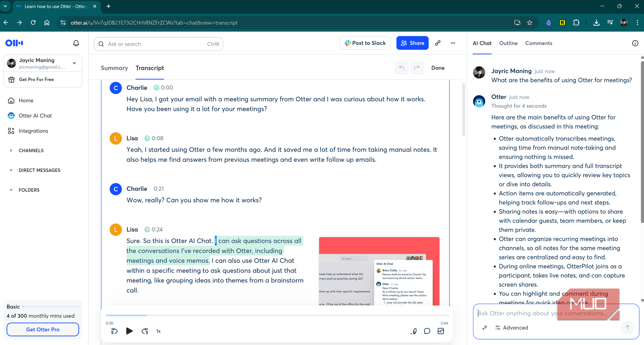The image size is (644, 345).
Task: Click the redo arrow in transcript editor
Action: [417, 68]
